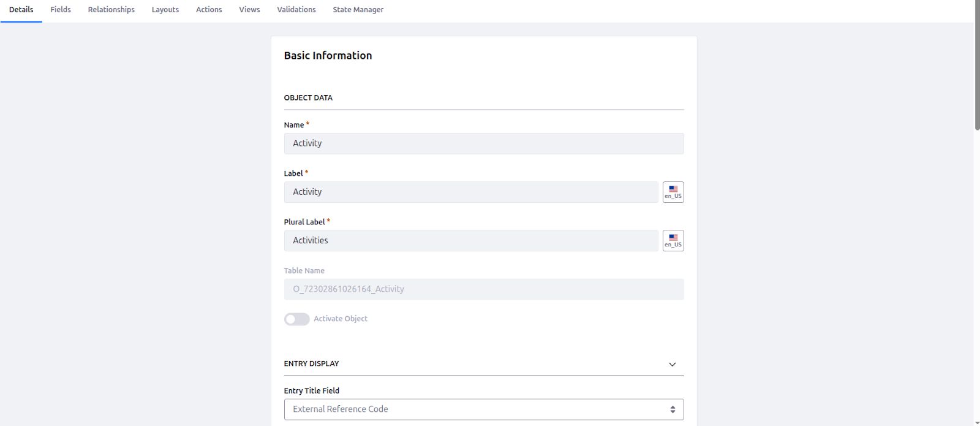Click into the Name input field
980x426 pixels.
click(483, 143)
